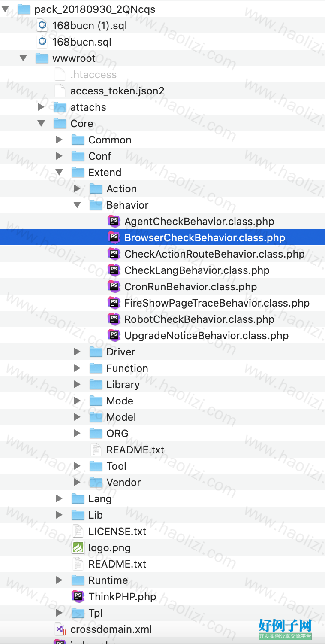Expand the Tool folder

point(77,466)
